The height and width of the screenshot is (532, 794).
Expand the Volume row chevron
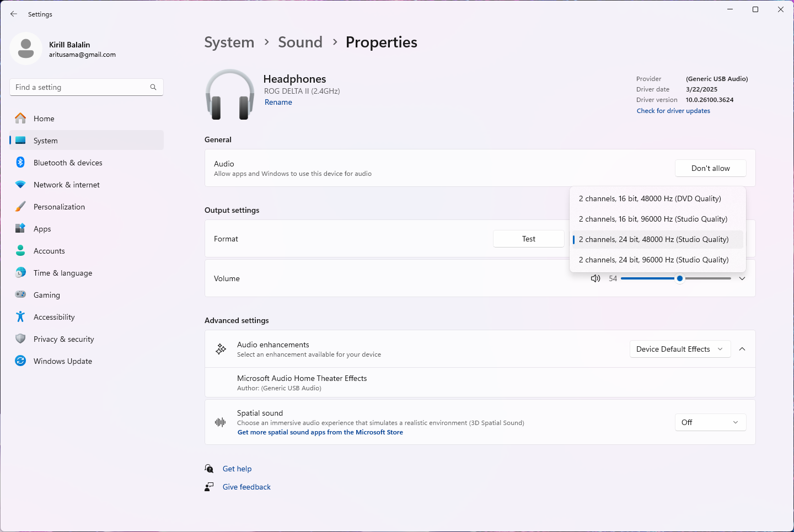pyautogui.click(x=742, y=278)
